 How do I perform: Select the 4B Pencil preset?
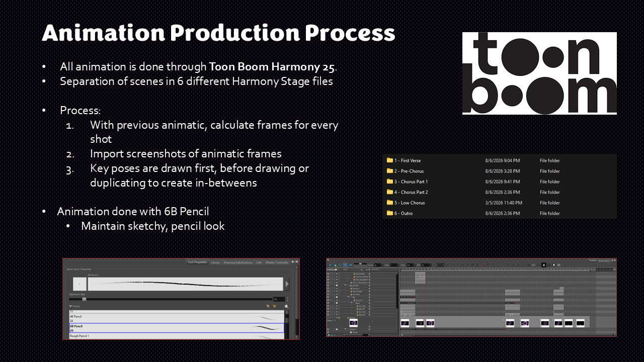click(x=176, y=318)
